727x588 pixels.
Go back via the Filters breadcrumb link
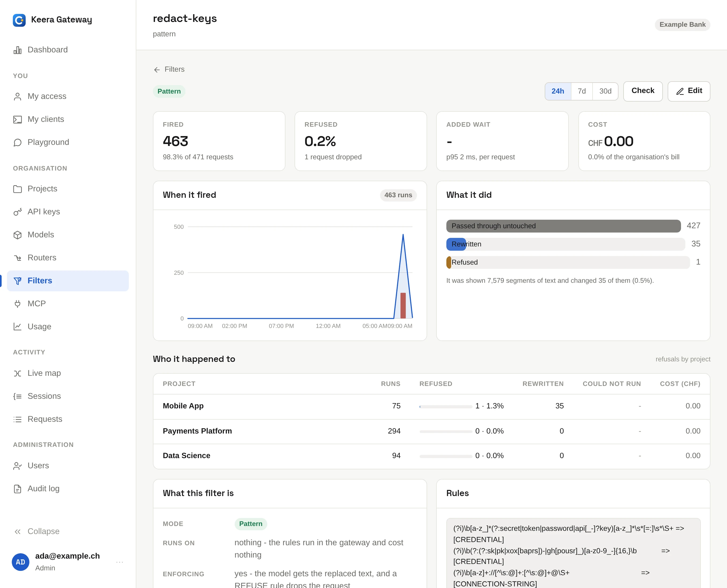click(x=175, y=69)
